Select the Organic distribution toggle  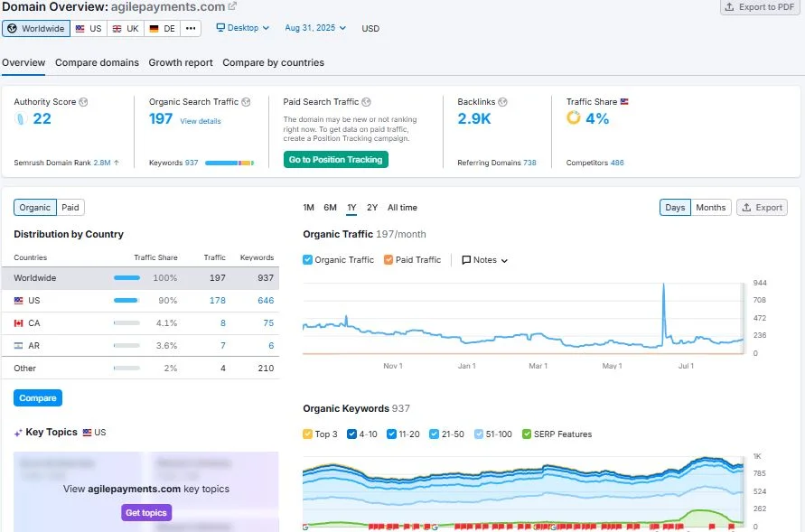tap(35, 207)
